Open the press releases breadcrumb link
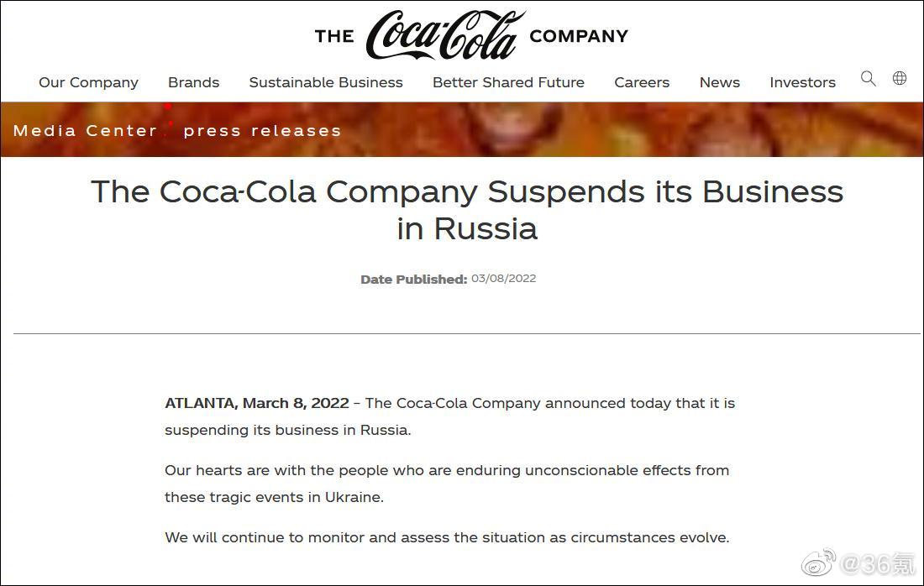The width and height of the screenshot is (924, 586). click(262, 131)
